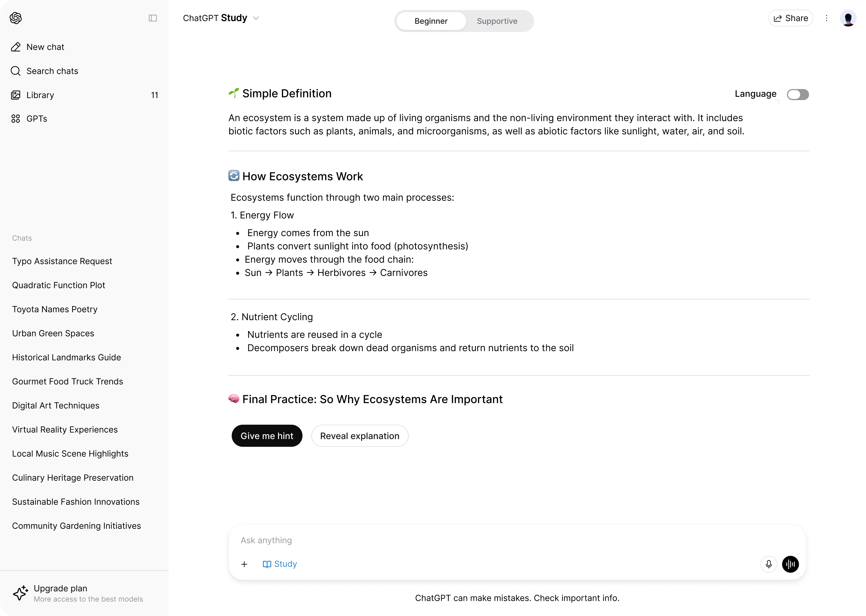Click the ChatGPT logo icon

(x=15, y=18)
